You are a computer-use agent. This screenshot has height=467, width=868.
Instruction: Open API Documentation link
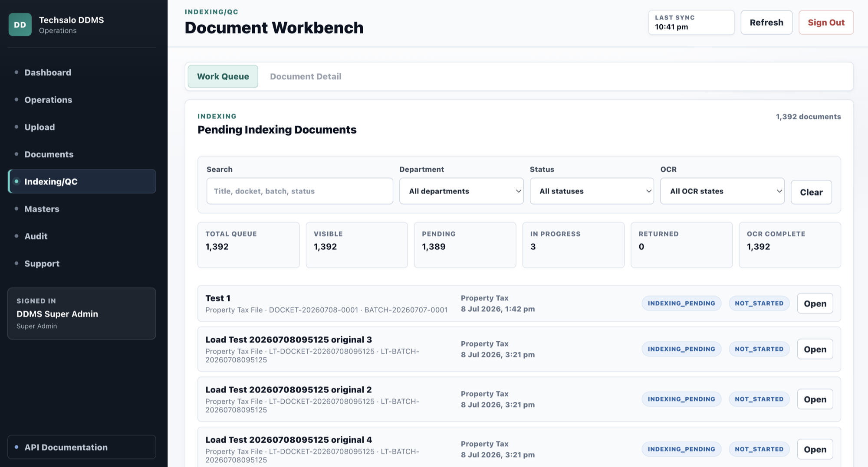pyautogui.click(x=82, y=447)
